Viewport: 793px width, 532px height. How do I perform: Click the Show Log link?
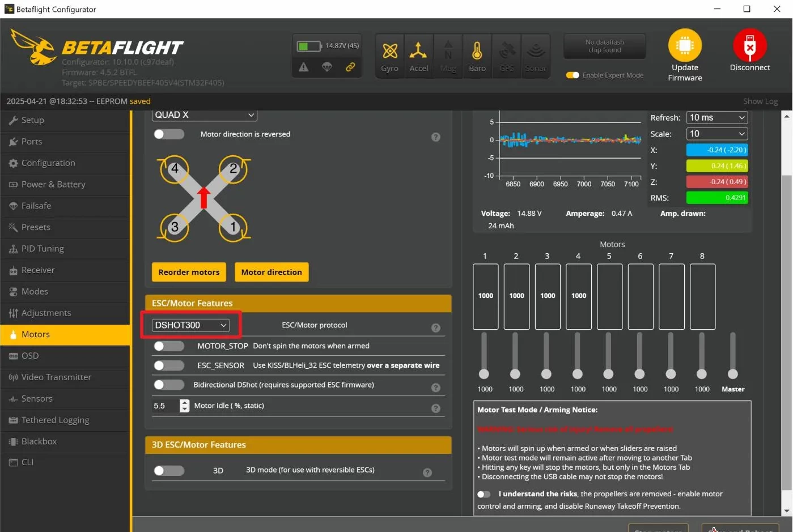[x=760, y=101]
